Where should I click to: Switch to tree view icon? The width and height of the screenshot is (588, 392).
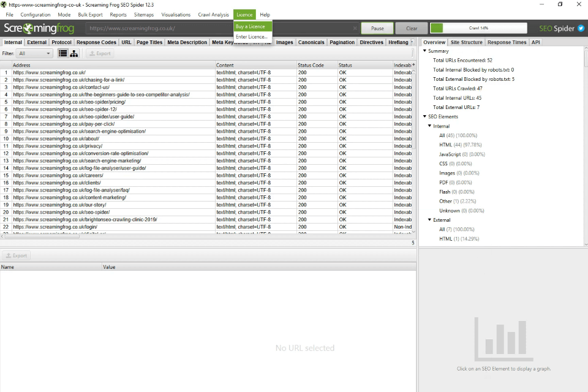(74, 54)
